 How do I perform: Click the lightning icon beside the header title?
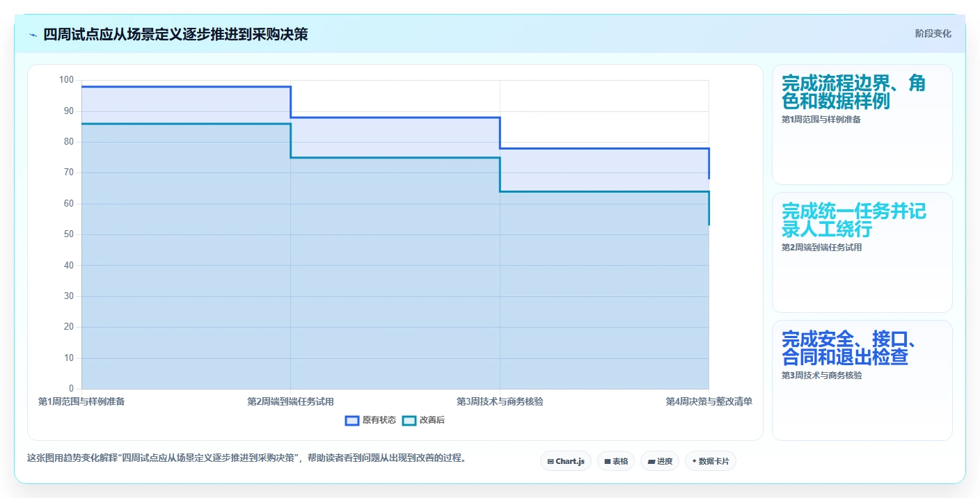(33, 35)
